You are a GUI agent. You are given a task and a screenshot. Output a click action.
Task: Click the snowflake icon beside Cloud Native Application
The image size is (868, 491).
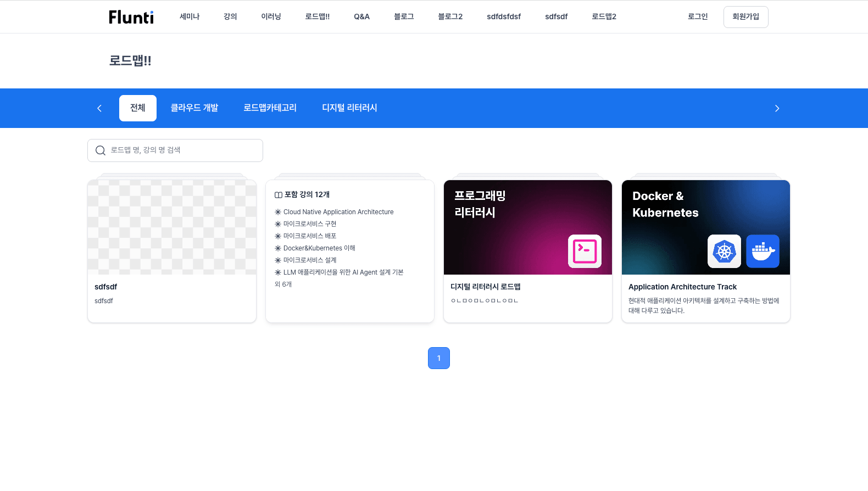click(x=278, y=212)
